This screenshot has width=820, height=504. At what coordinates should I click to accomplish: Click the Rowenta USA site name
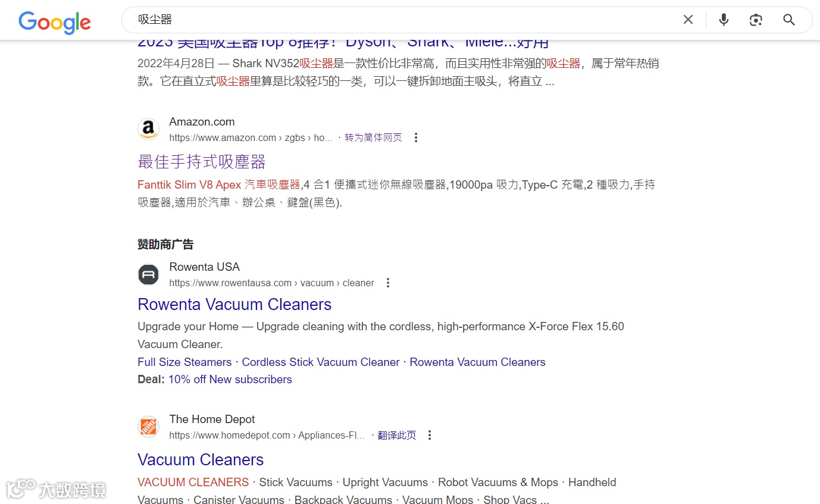click(x=205, y=267)
